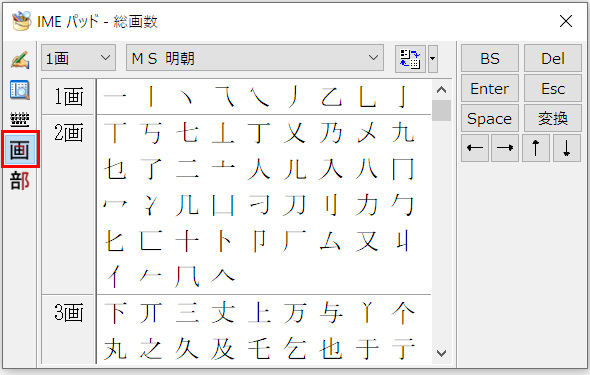
Task: Insert the character 八
Action: pyautogui.click(x=367, y=169)
